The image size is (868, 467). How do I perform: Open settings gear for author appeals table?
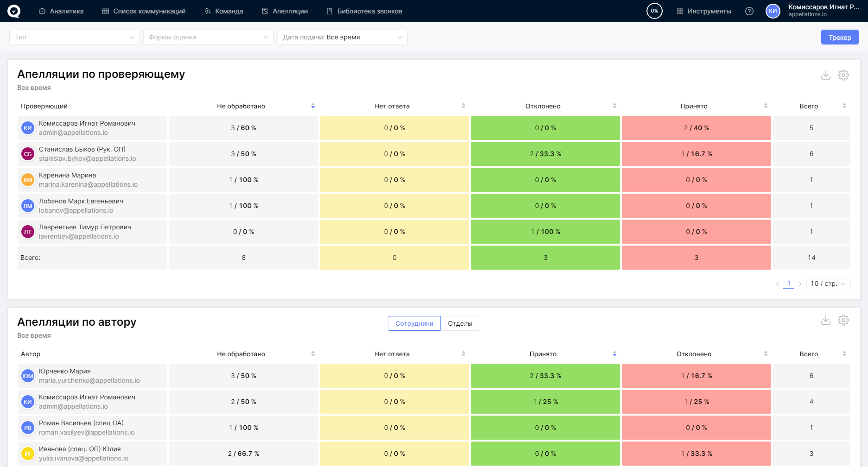(x=843, y=320)
